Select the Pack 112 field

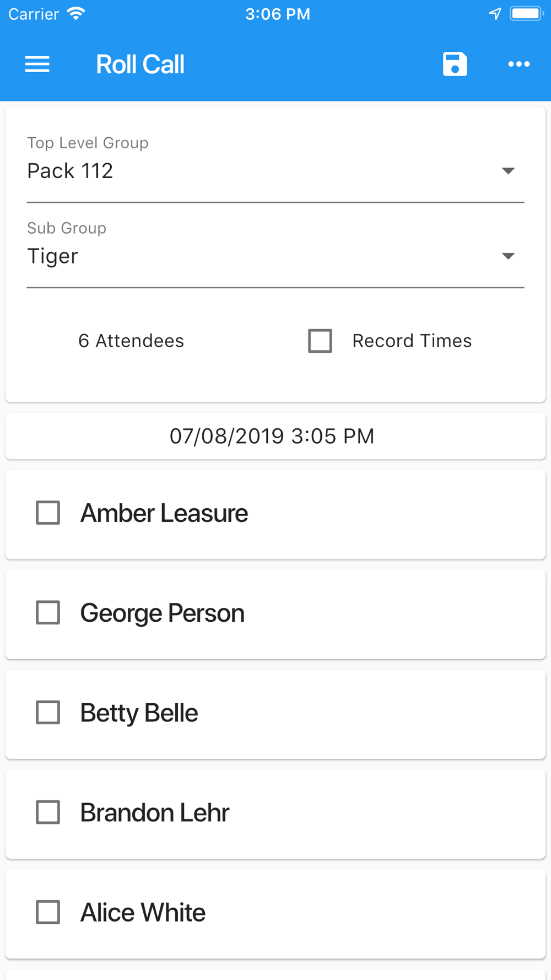click(275, 171)
